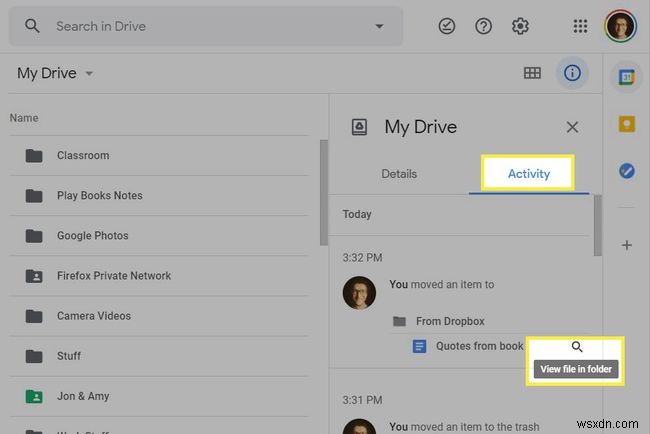This screenshot has width=650, height=434.
Task: Open Google Tasks side panel icon
Action: point(626,171)
